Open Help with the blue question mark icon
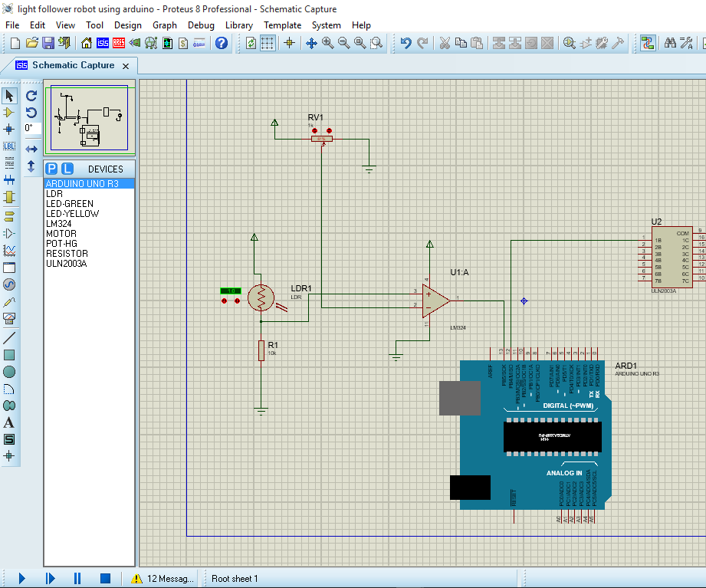706x588 pixels. click(x=221, y=43)
